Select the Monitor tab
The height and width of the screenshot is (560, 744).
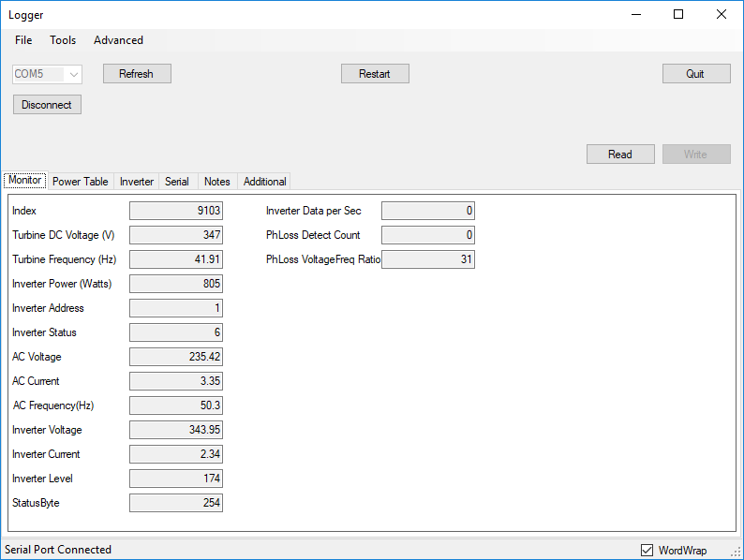click(x=25, y=180)
